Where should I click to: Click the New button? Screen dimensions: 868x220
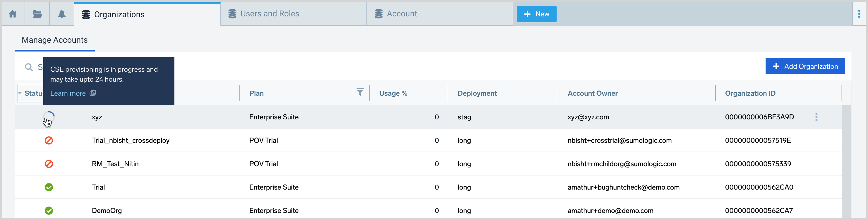536,14
